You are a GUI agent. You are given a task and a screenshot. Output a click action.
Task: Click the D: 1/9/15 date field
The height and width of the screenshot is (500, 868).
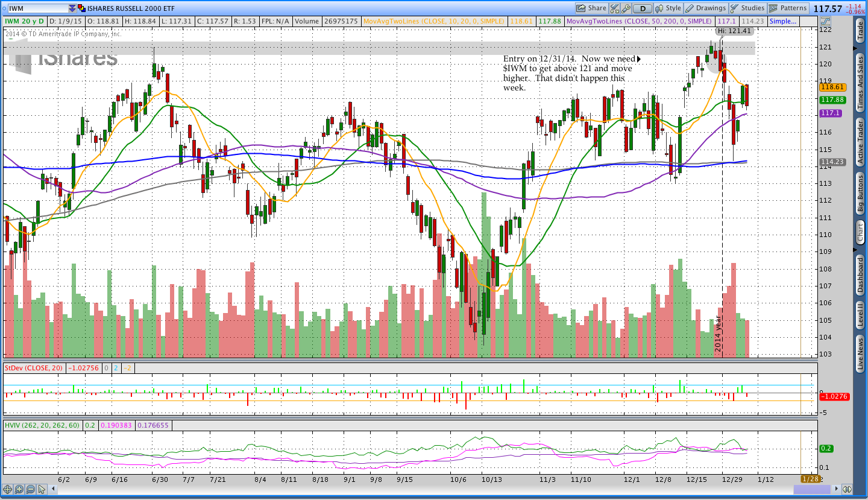pyautogui.click(x=65, y=21)
